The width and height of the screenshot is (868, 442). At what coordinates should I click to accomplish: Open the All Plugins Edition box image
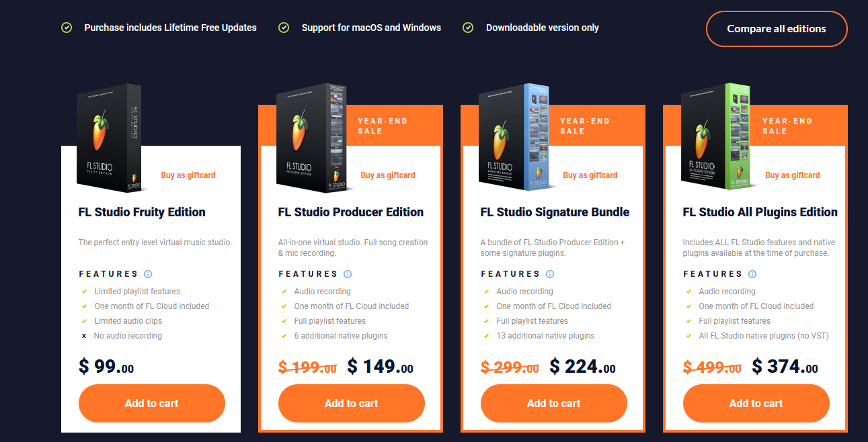click(716, 138)
